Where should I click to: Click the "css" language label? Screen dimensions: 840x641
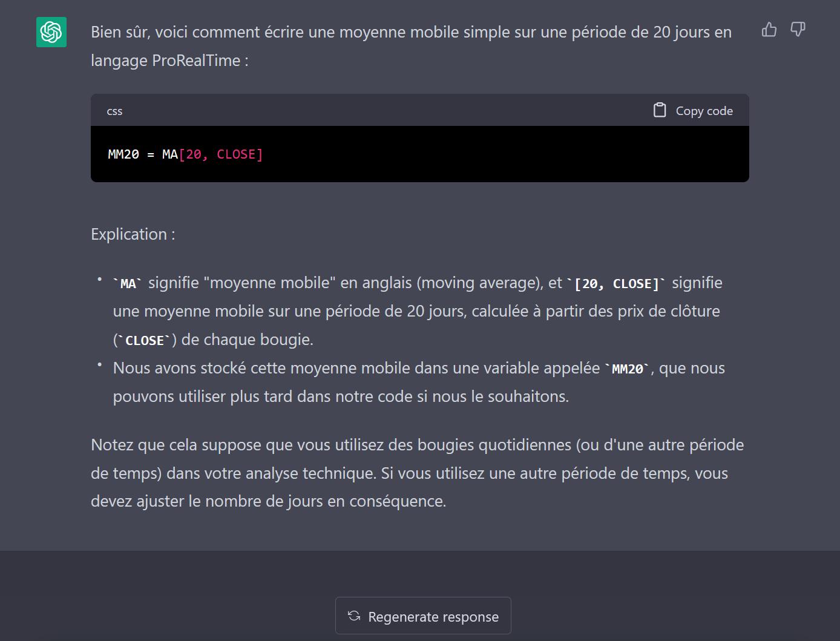(x=114, y=111)
